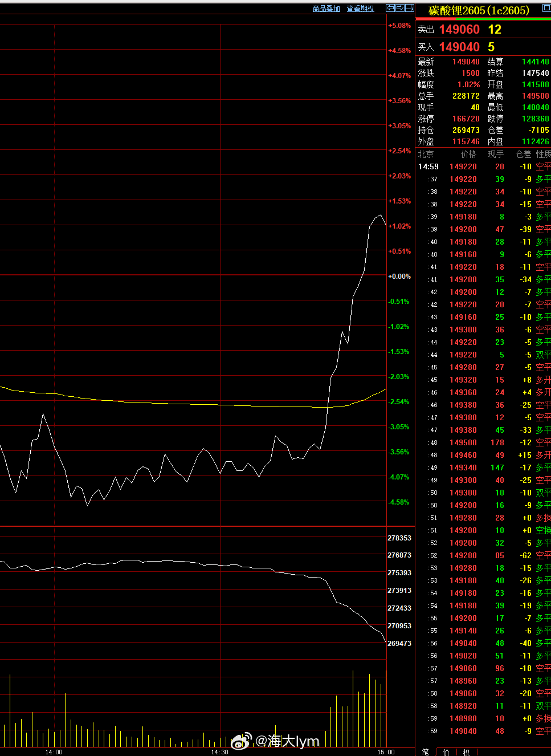Click the buy volume 5
The width and height of the screenshot is (551, 756).
tap(491, 47)
